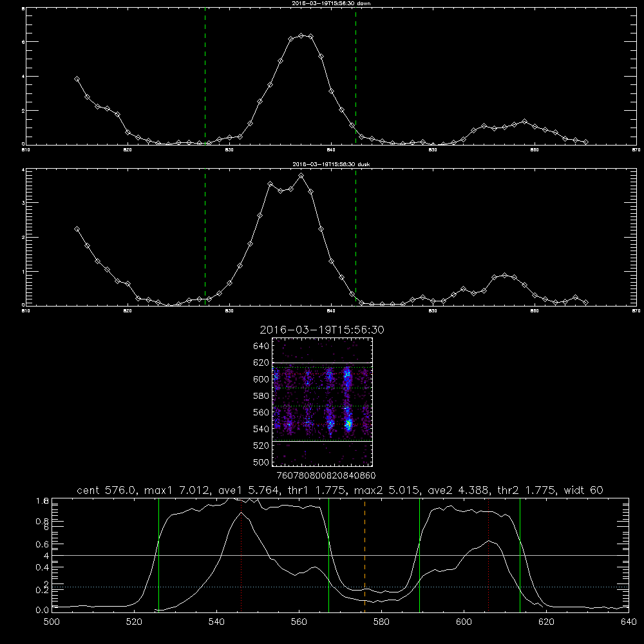The height and width of the screenshot is (644, 644).
Task: Click the right green dashed line in dusk plot
Action: [355, 237]
